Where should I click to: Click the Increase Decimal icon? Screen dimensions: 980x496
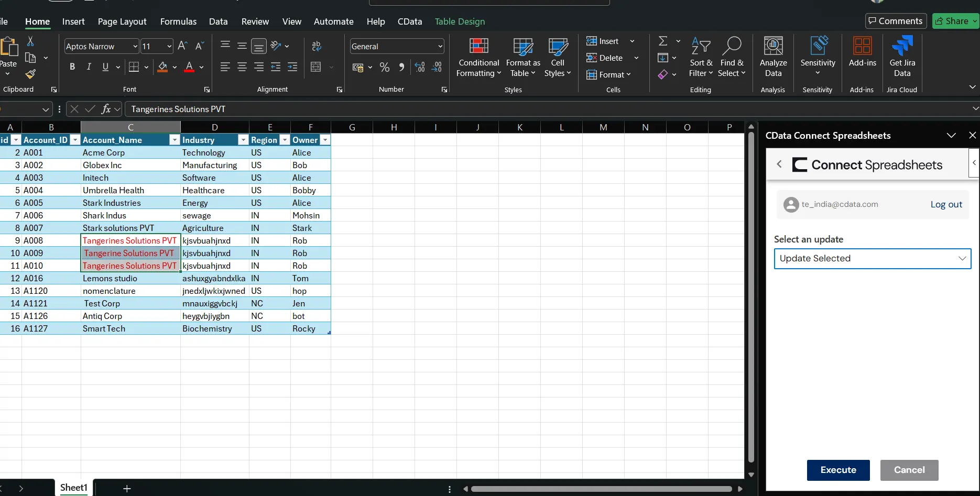(419, 67)
